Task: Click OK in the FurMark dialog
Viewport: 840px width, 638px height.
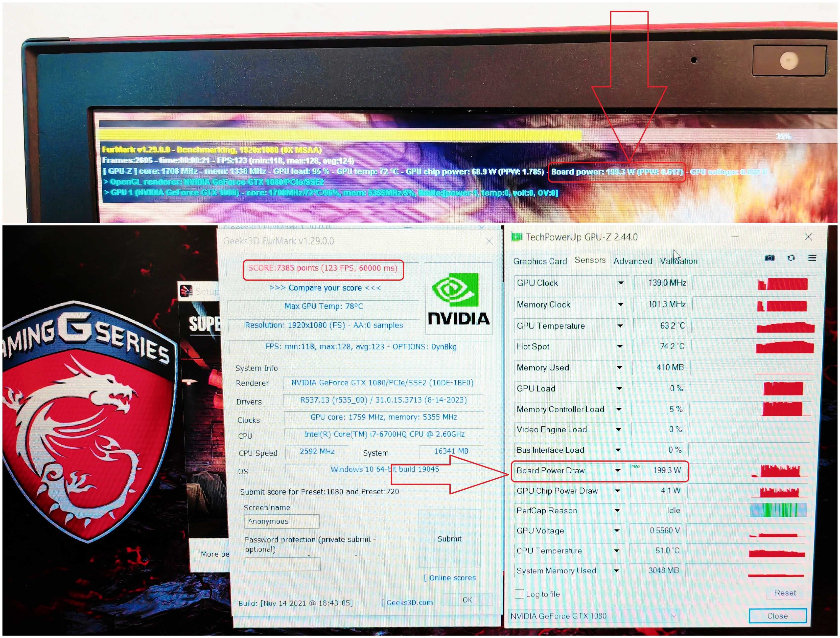Action: tap(467, 600)
